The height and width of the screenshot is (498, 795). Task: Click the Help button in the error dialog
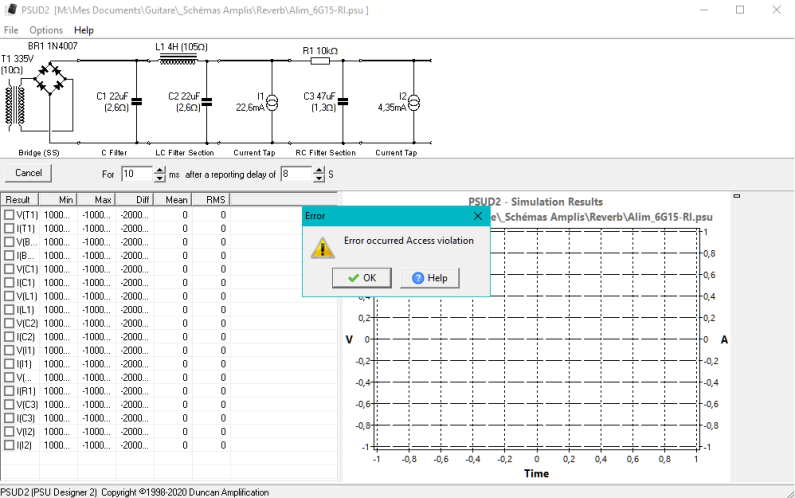click(429, 278)
